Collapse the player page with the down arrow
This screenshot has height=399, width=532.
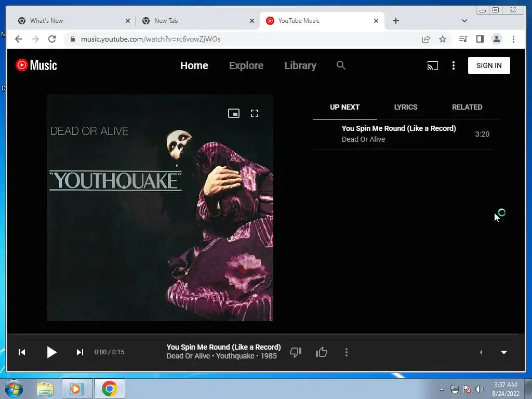[504, 352]
